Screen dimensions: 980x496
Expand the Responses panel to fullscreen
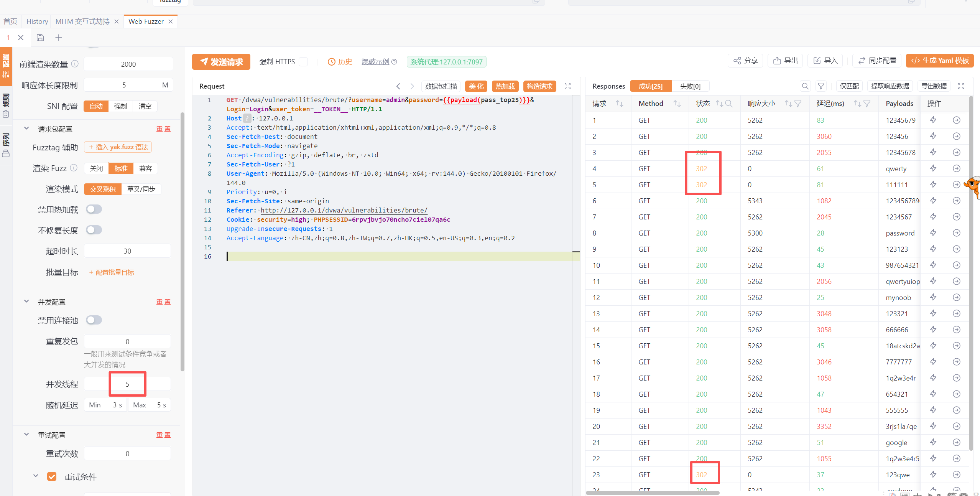click(961, 86)
